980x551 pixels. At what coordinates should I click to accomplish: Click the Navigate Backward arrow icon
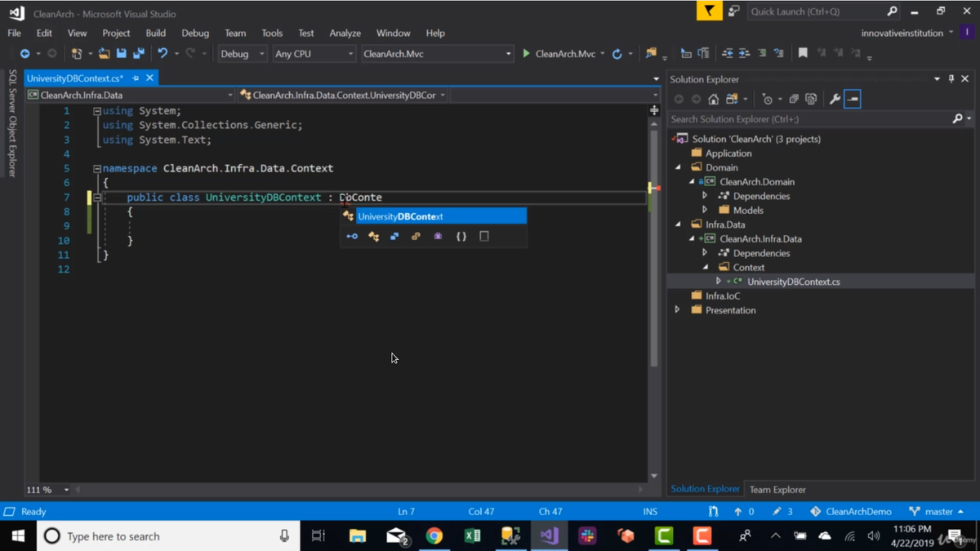click(24, 54)
